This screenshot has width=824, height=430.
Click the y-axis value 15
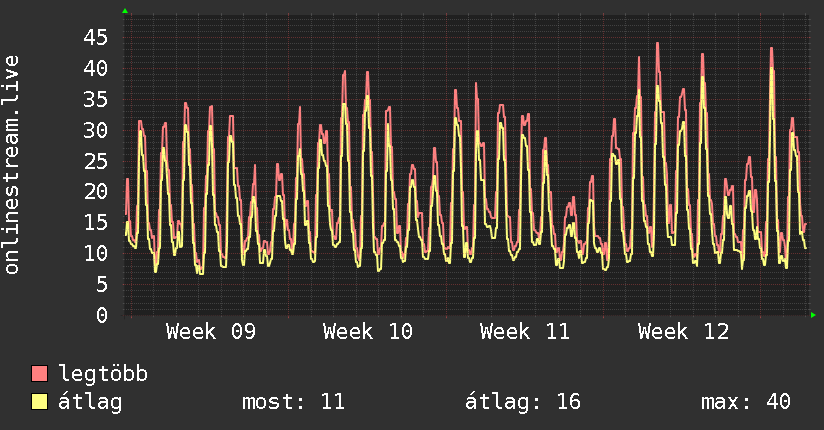point(96,223)
